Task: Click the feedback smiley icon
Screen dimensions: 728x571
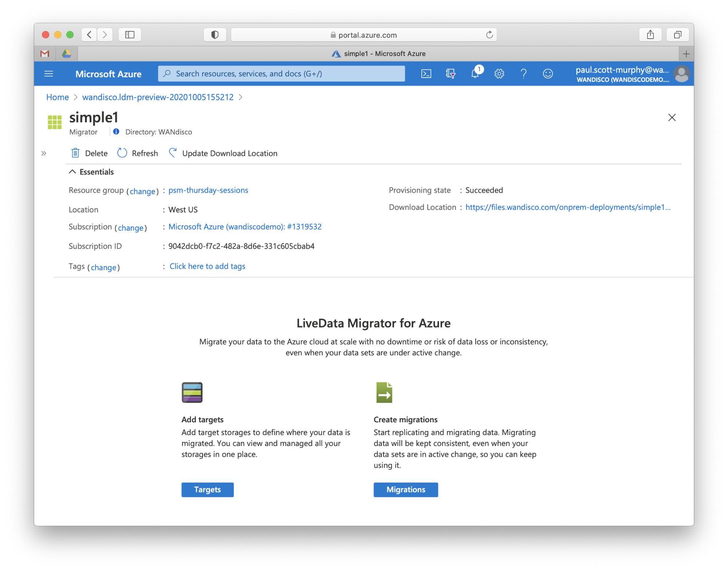Action: click(x=548, y=74)
